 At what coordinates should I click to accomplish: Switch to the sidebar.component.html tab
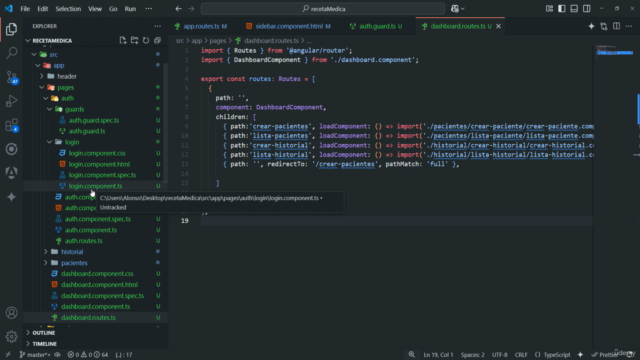point(289,26)
